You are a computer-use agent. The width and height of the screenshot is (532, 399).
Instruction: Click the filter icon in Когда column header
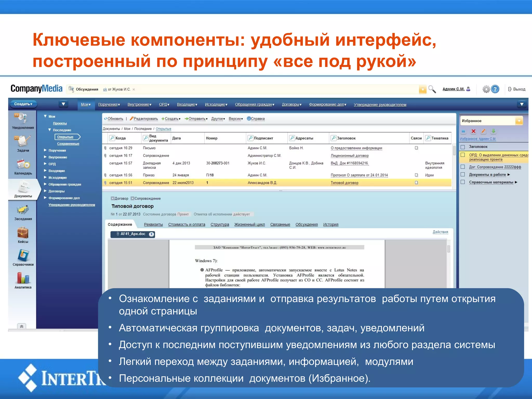[x=112, y=138]
